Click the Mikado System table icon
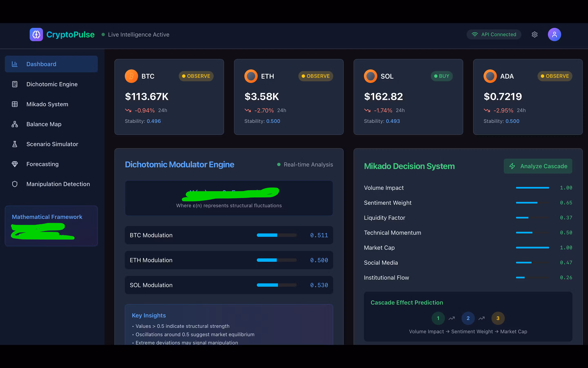Screen dimensions: 588x368 [14, 104]
